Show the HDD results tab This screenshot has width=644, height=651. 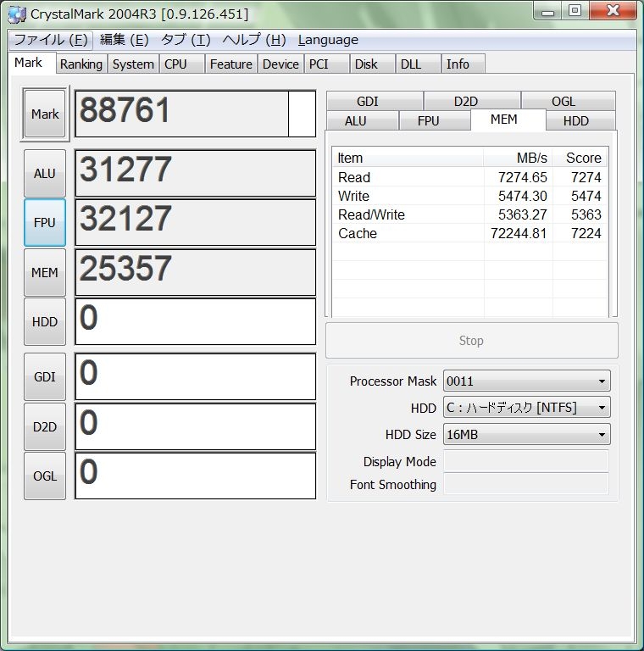[x=580, y=121]
